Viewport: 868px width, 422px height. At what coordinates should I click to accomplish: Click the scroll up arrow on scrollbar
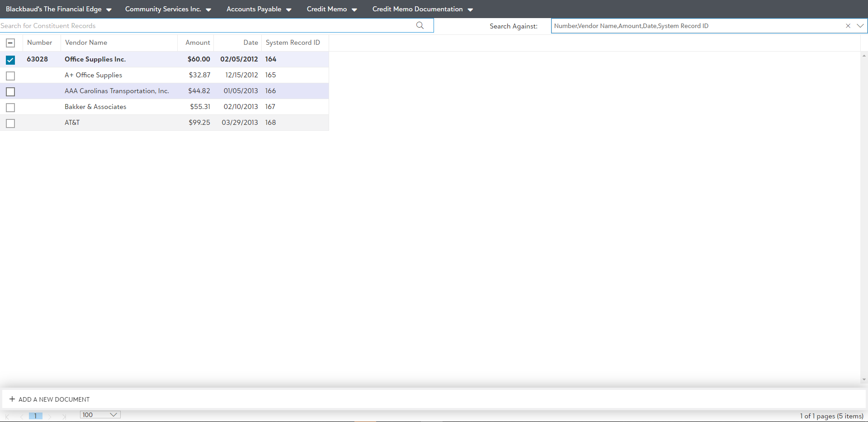pos(864,56)
